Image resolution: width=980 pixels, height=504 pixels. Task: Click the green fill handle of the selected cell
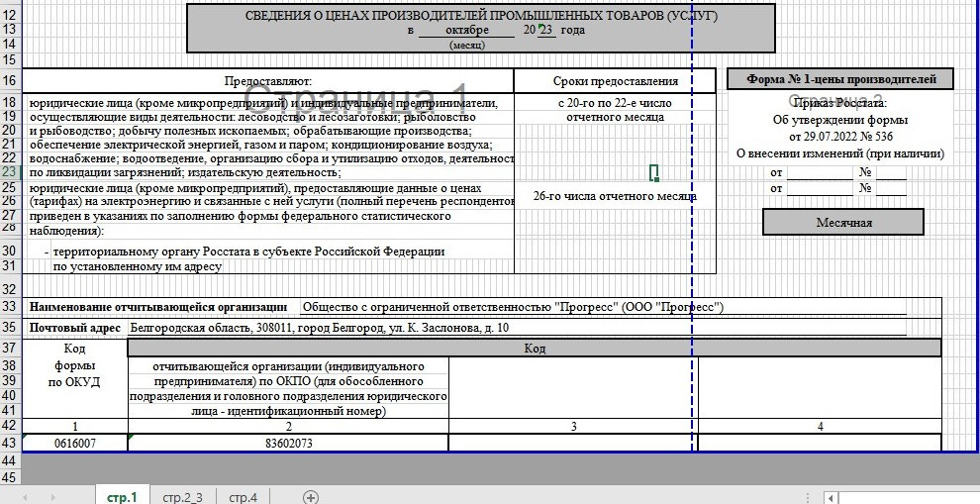(657, 179)
